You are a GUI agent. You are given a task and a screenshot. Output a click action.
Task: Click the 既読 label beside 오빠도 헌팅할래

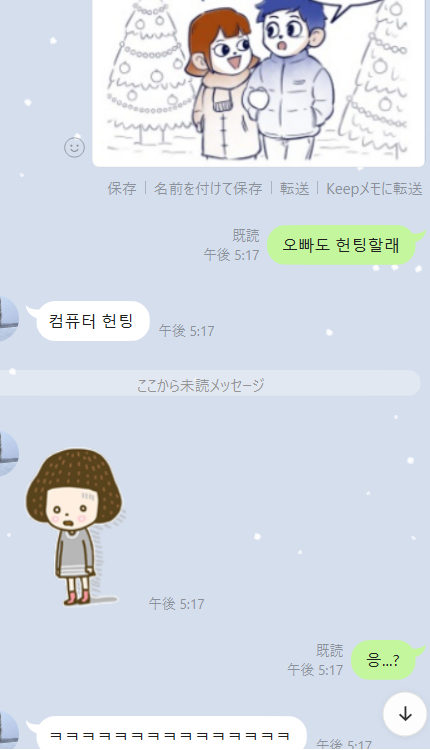tap(246, 235)
